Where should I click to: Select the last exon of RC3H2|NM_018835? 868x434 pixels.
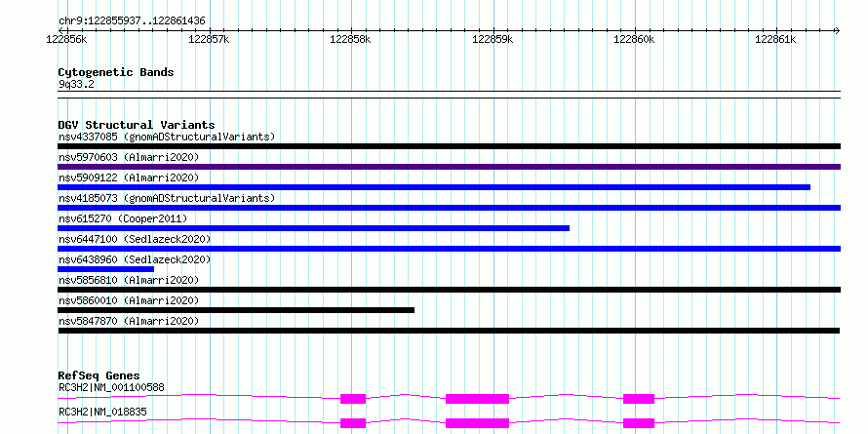(x=639, y=423)
